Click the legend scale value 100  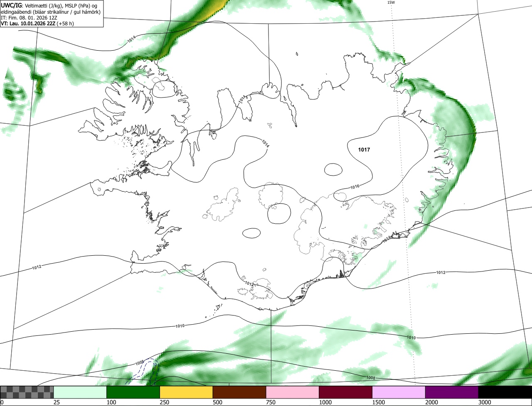(111, 402)
